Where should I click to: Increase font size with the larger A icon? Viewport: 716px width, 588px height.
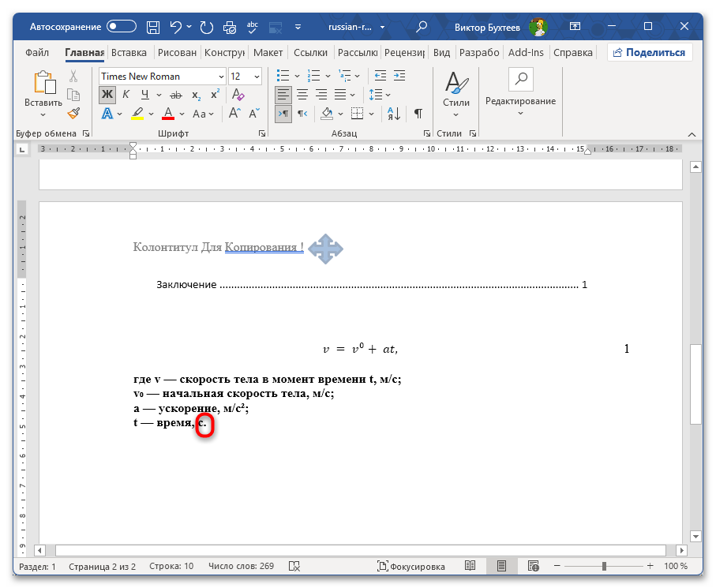coord(234,113)
